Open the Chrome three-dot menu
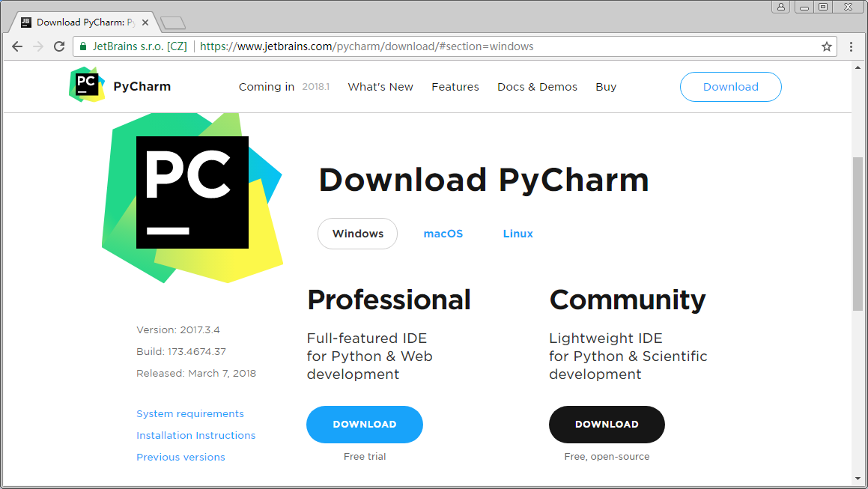This screenshot has height=489, width=868. tap(852, 46)
